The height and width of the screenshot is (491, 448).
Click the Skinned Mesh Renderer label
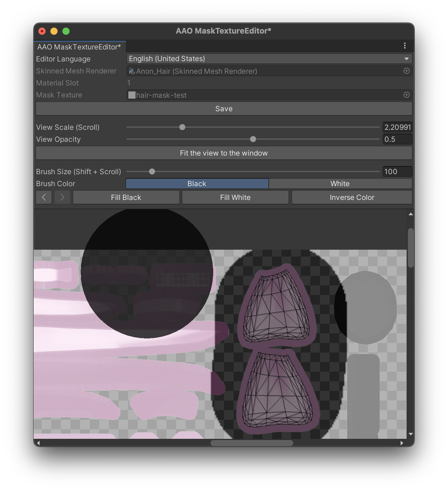pos(76,71)
